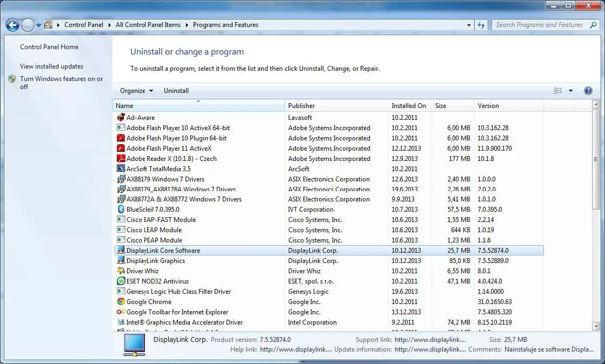Image resolution: width=605 pixels, height=364 pixels.
Task: Click the Uninstall toolbar button
Action: tap(176, 91)
